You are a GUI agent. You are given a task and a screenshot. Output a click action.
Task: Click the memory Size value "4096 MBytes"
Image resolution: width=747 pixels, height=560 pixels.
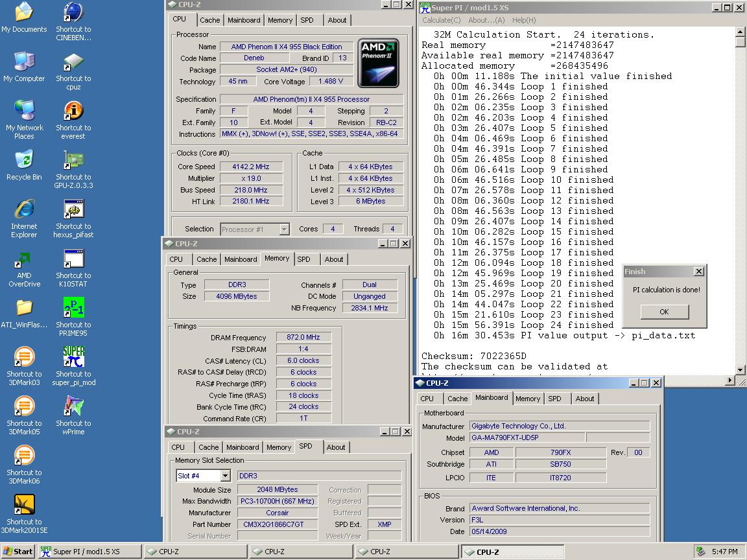(x=236, y=296)
